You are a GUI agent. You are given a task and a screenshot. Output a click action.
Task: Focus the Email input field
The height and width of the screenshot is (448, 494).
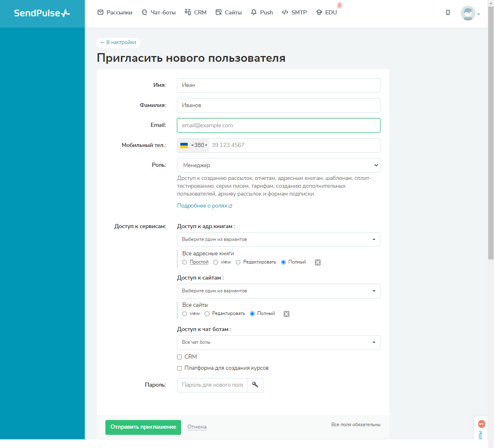point(279,126)
